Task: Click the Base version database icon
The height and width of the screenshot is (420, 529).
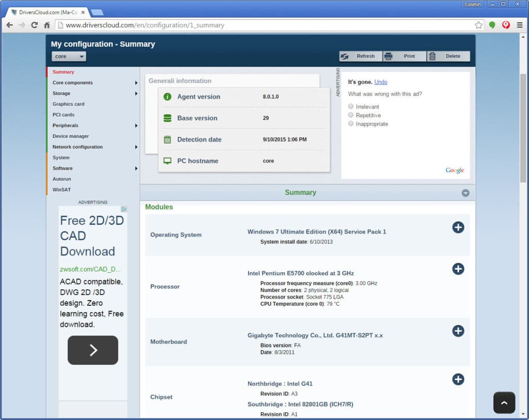Action: [167, 118]
